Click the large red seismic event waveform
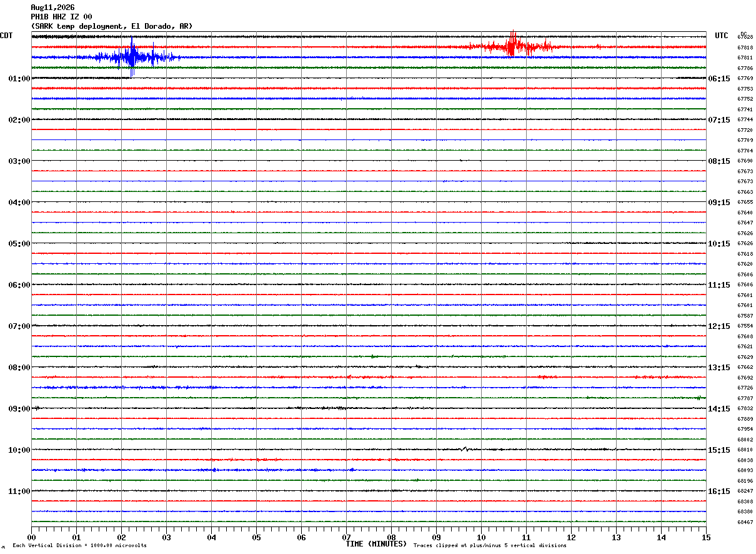Image resolution: width=756 pixels, height=554 pixels. point(514,45)
